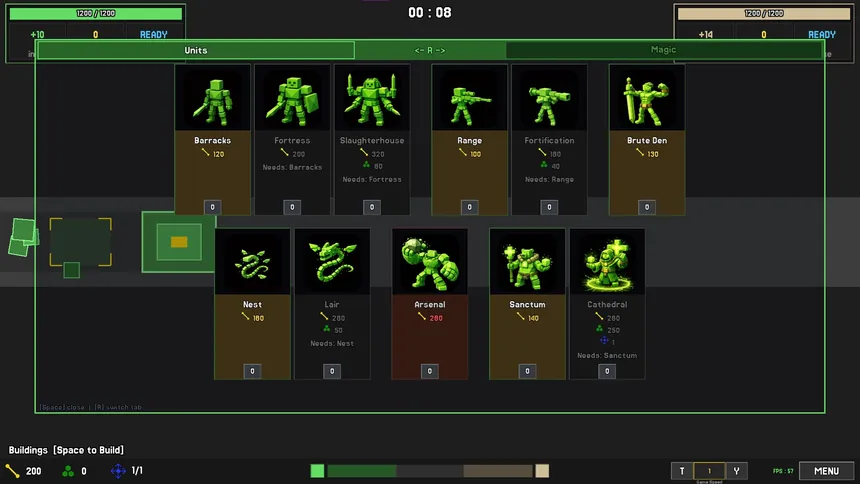Decrease game speed with T button
Viewport: 860px width, 484px height.
pyautogui.click(x=682, y=471)
